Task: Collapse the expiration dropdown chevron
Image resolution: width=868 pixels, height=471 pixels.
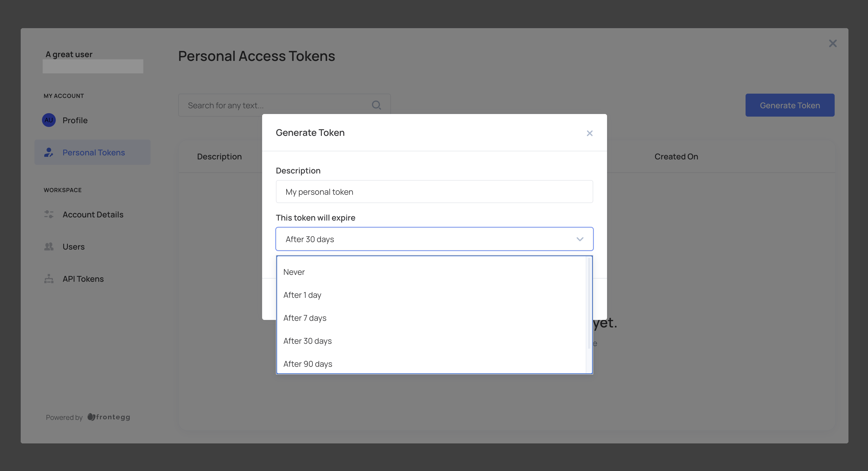Action: (579, 239)
